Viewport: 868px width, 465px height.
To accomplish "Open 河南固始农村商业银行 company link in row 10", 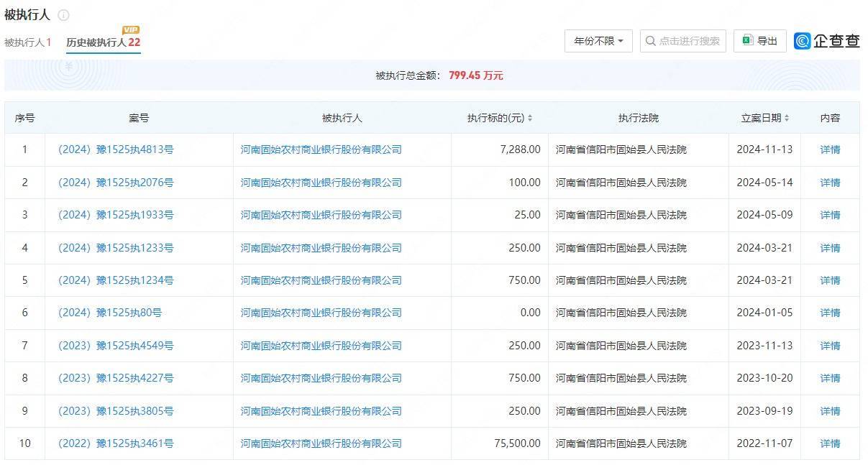I will (x=321, y=443).
